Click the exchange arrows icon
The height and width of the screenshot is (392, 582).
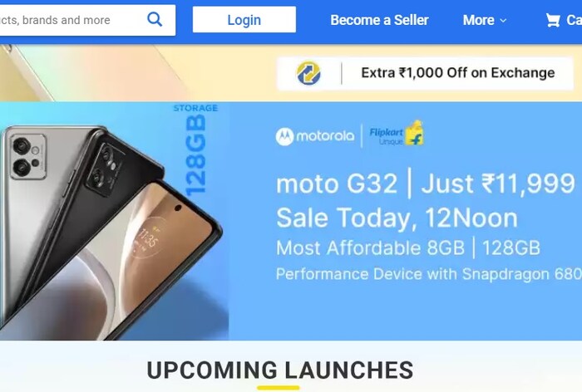[x=308, y=73]
